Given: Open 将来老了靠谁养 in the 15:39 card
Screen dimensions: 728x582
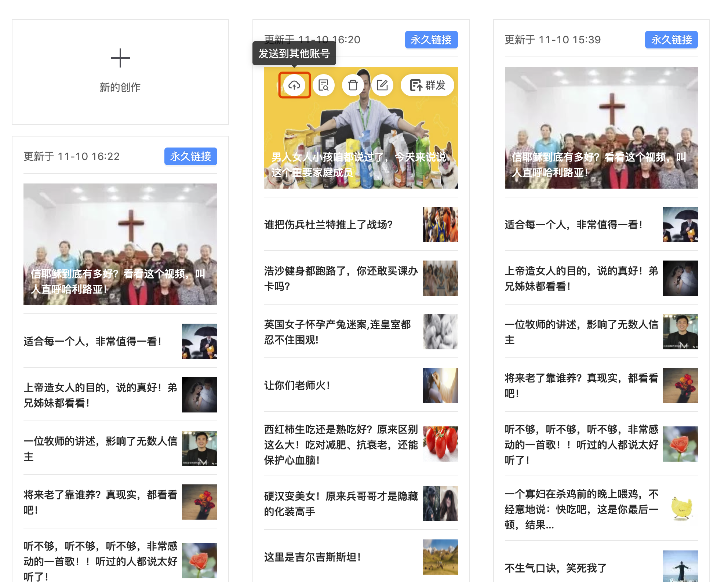Looking at the screenshot, I should click(582, 385).
